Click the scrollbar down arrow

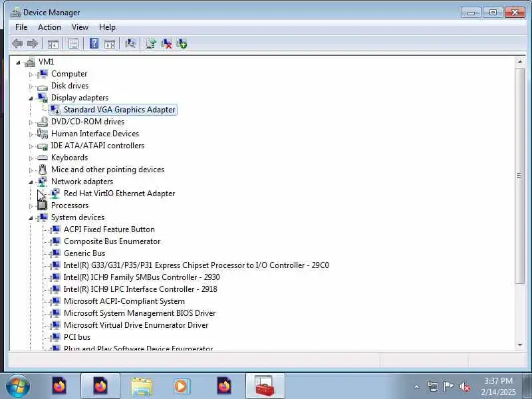coord(519,344)
